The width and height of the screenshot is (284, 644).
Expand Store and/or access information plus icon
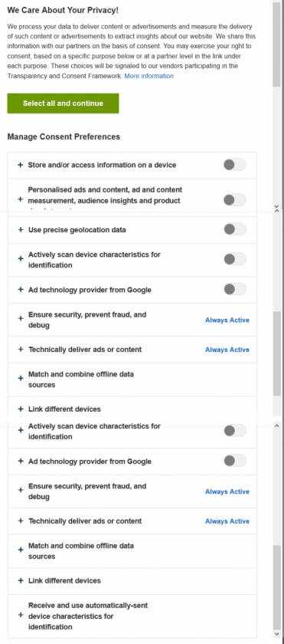[20, 165]
